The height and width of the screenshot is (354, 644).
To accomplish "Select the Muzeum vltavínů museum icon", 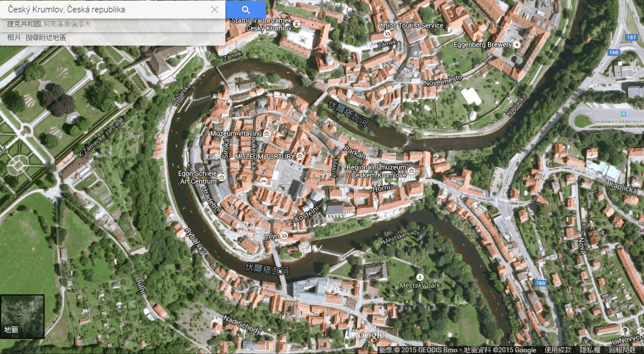I will (267, 133).
